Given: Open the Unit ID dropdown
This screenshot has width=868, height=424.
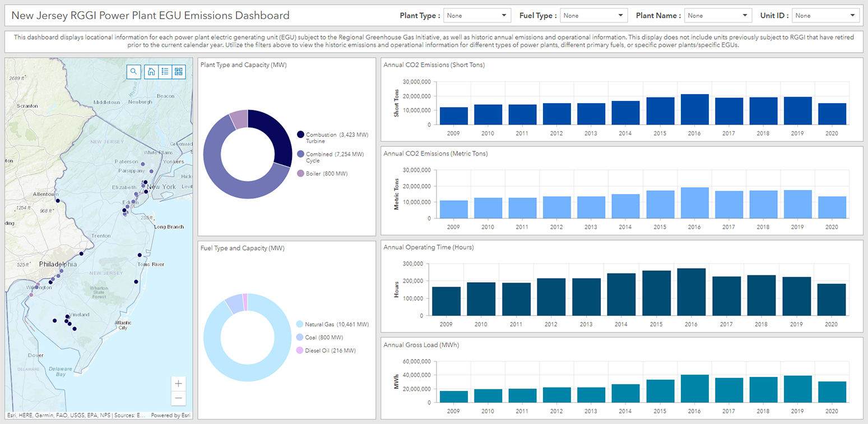Looking at the screenshot, I should (825, 16).
